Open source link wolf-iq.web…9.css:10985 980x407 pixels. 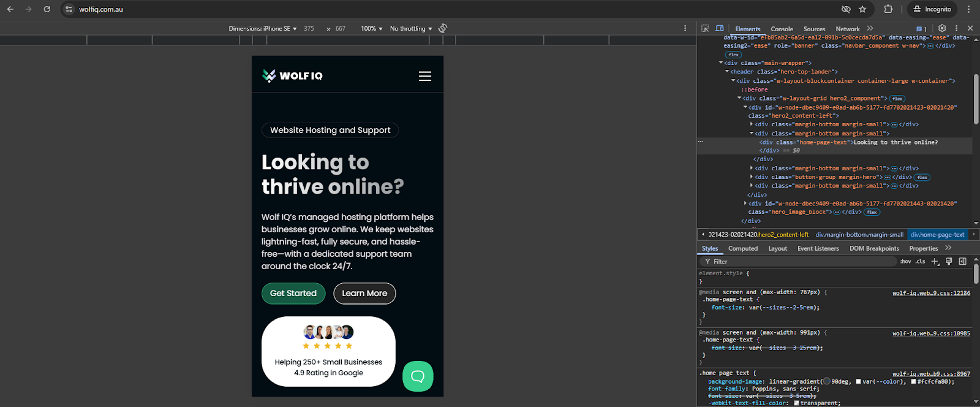931,333
